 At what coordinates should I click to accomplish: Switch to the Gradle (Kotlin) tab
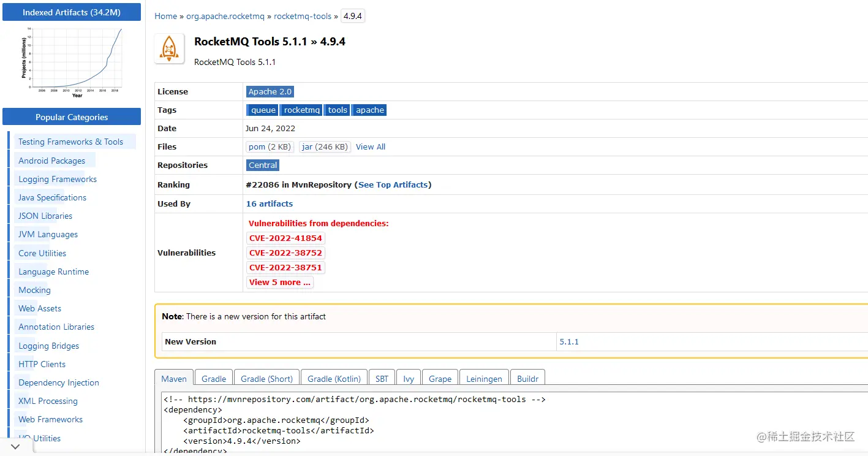pos(334,379)
